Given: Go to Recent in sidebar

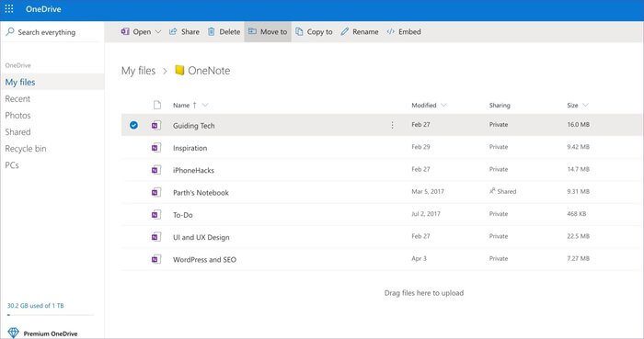Looking at the screenshot, I should click(x=17, y=99).
